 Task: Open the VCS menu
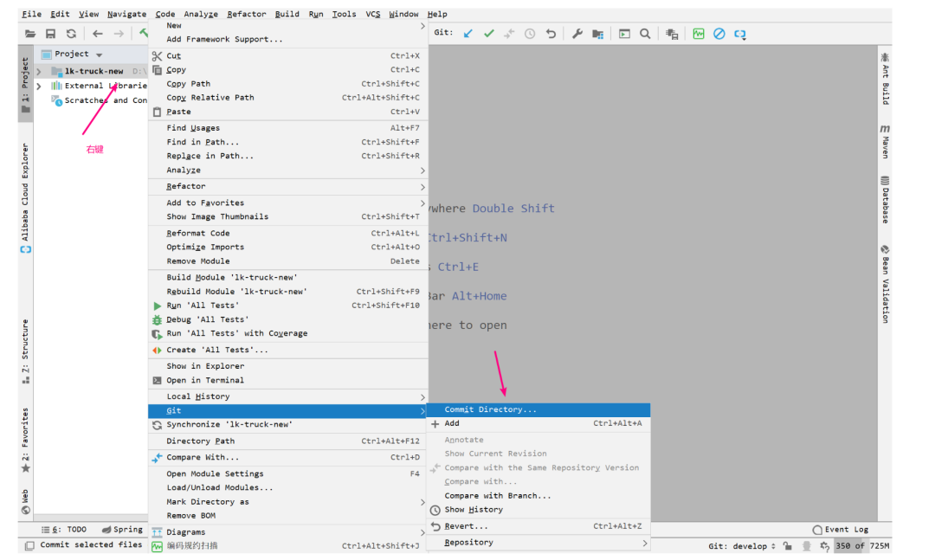(372, 14)
